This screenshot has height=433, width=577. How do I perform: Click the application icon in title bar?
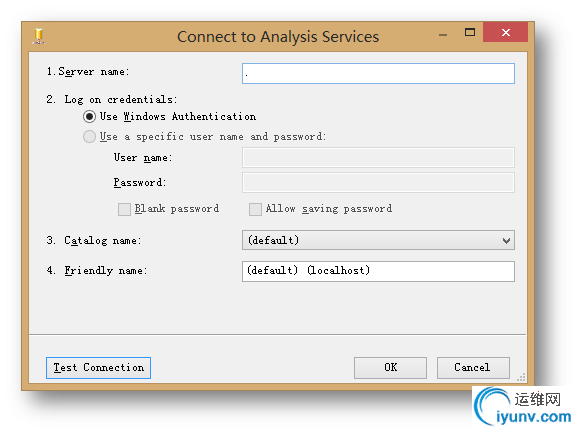tap(39, 36)
